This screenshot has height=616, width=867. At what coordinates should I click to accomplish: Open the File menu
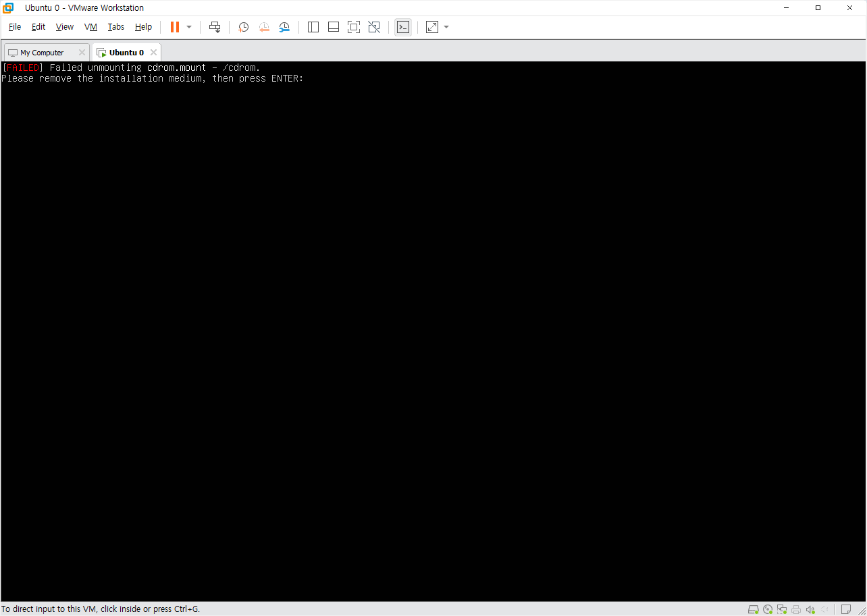pyautogui.click(x=15, y=27)
